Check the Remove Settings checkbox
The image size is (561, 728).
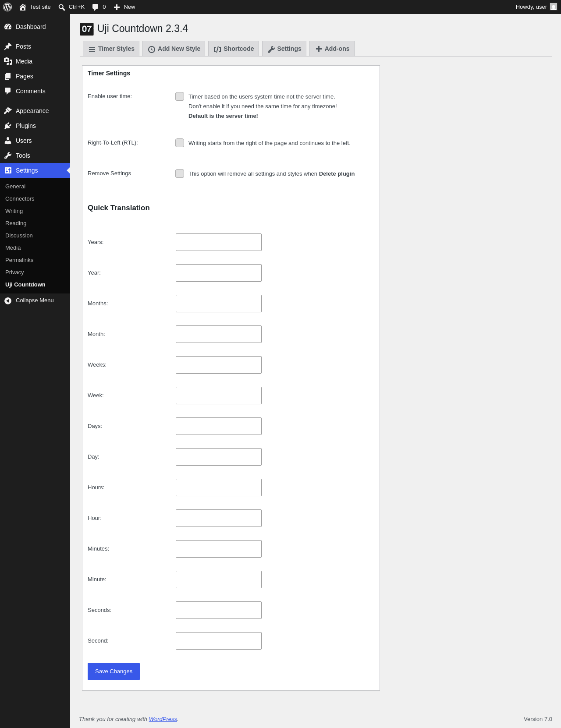click(180, 173)
